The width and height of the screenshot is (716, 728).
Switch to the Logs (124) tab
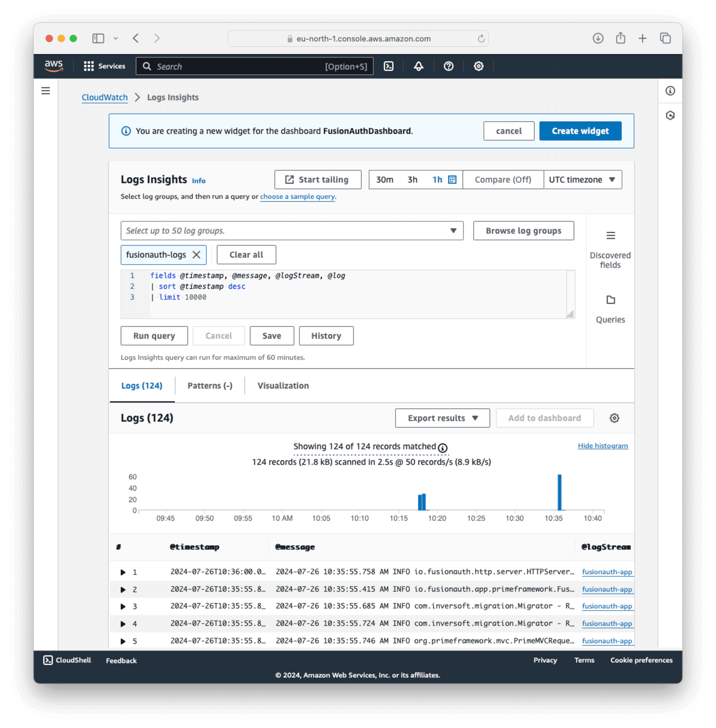pyautogui.click(x=142, y=386)
